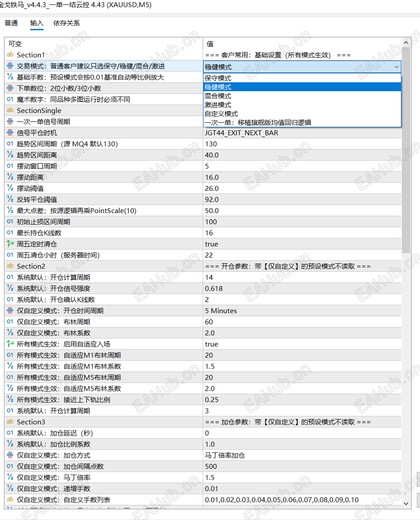Click boolean arrow icon of 周五定时清仓 row

[x=10, y=244]
